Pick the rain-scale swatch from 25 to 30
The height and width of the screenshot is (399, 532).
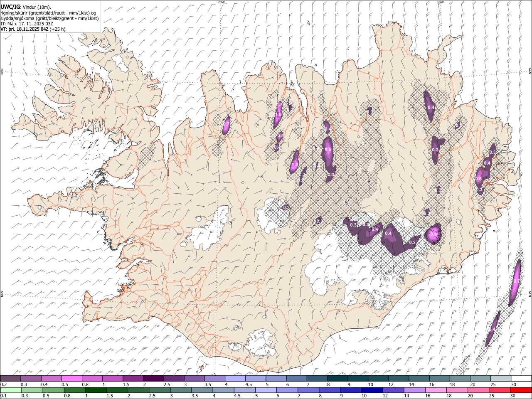pos(500,390)
